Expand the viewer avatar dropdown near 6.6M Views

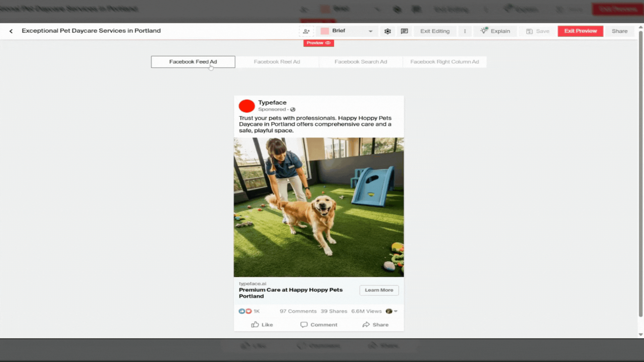click(x=392, y=311)
